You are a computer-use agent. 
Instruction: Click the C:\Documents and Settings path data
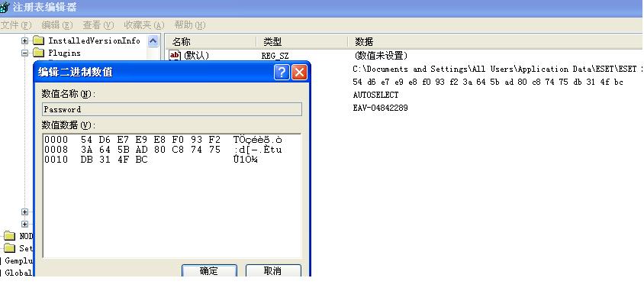click(x=497, y=69)
